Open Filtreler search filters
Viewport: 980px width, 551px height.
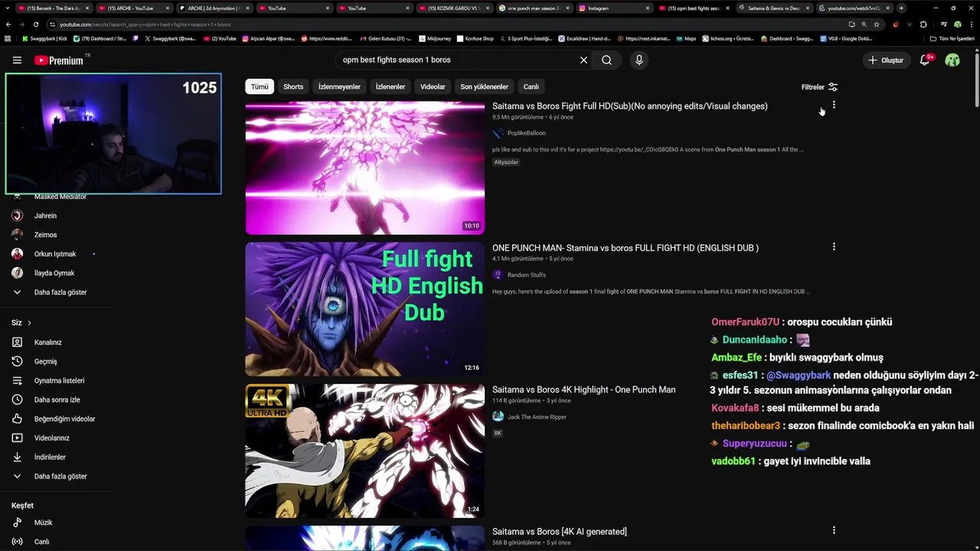pos(819,86)
